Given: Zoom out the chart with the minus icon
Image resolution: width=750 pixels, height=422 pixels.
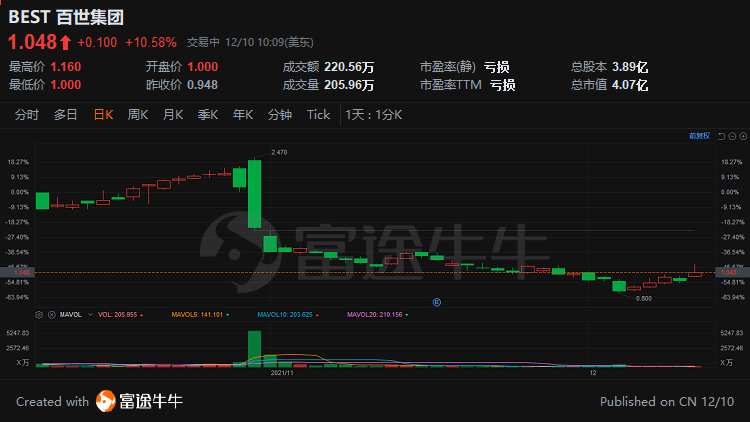Looking at the screenshot, I should pos(732,136).
